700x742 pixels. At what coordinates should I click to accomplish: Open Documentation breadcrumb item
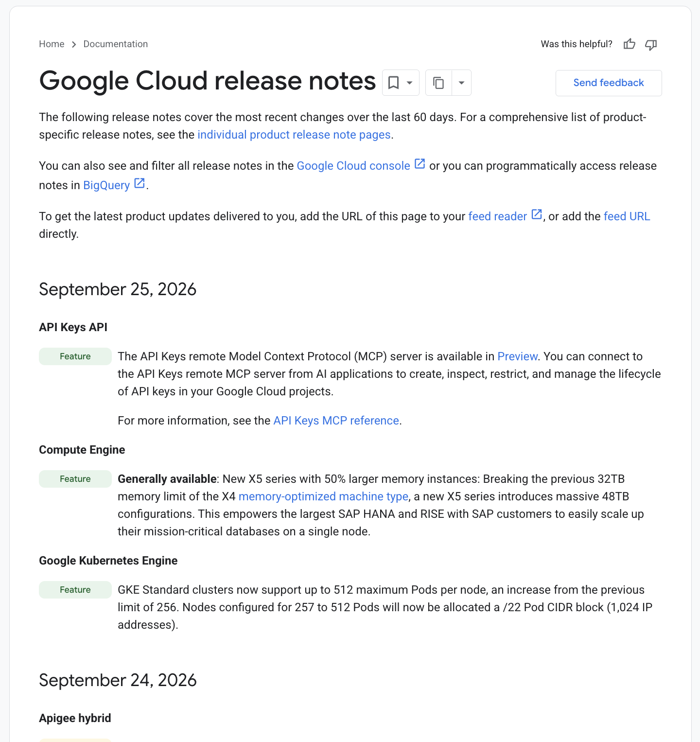tap(116, 44)
